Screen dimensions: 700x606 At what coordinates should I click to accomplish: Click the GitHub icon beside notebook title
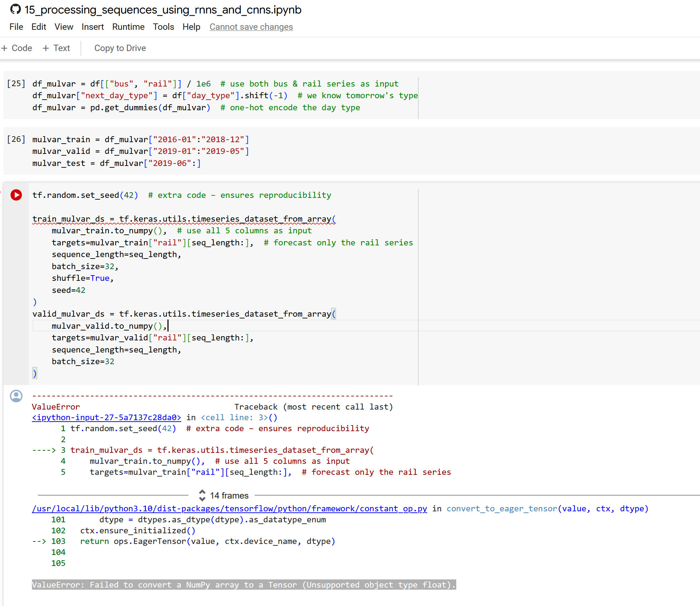[15, 9]
